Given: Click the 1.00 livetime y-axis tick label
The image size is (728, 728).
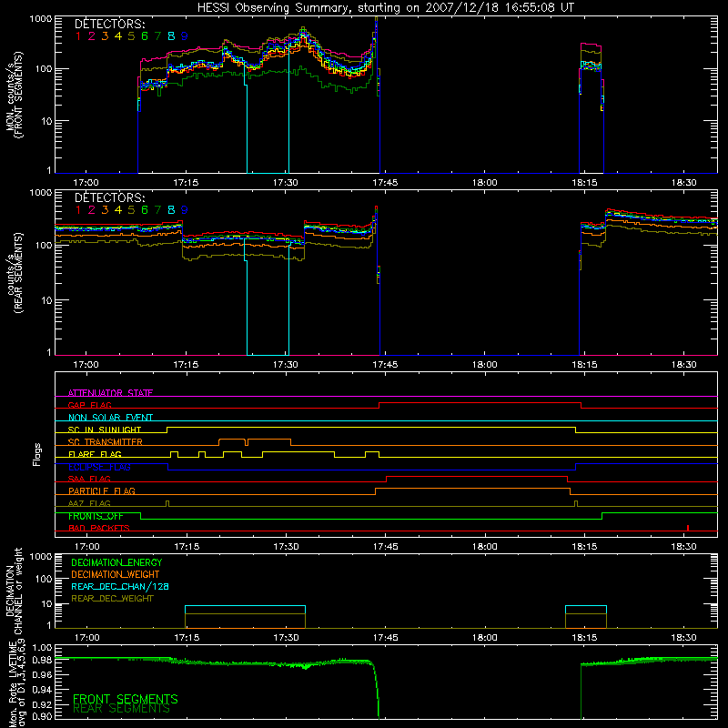Looking at the screenshot, I should (42, 648).
